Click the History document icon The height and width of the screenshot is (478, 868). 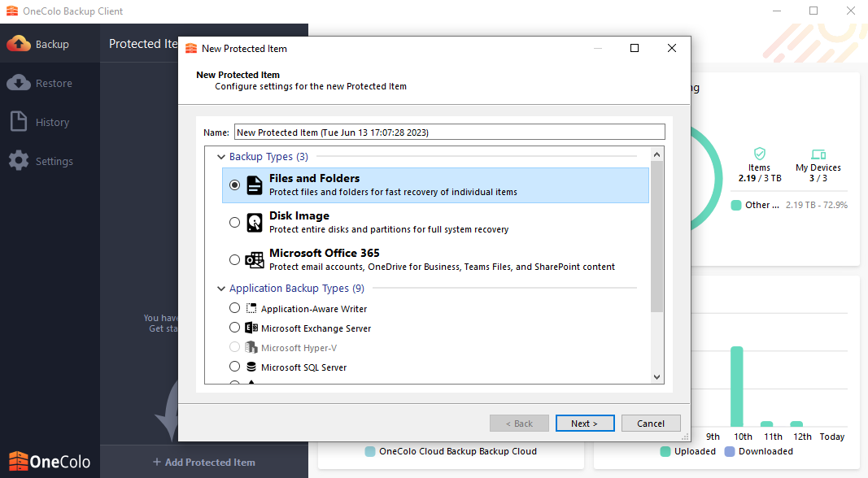[x=19, y=122]
